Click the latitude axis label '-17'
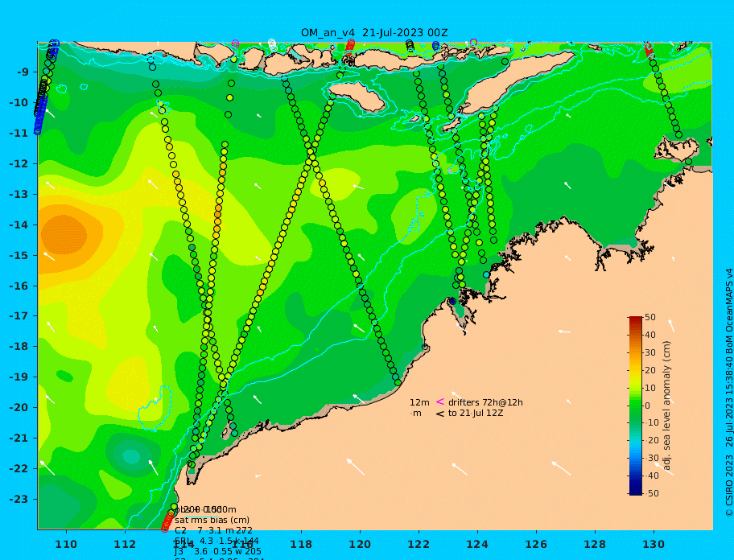 (x=19, y=316)
